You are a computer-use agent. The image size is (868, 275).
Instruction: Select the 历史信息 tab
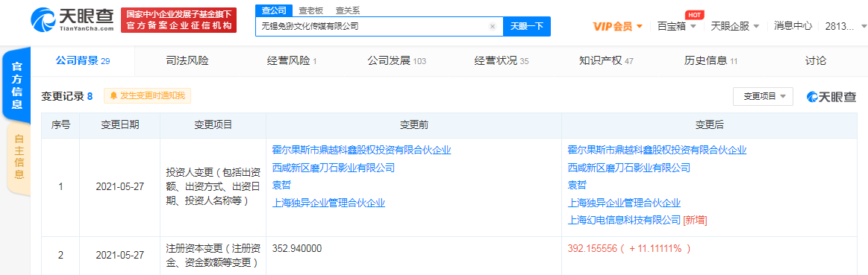711,61
